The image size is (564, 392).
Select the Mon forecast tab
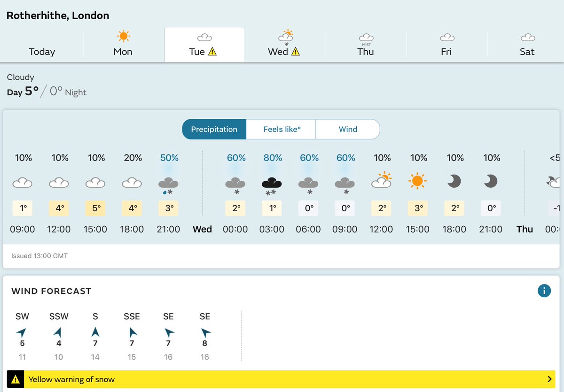click(123, 45)
